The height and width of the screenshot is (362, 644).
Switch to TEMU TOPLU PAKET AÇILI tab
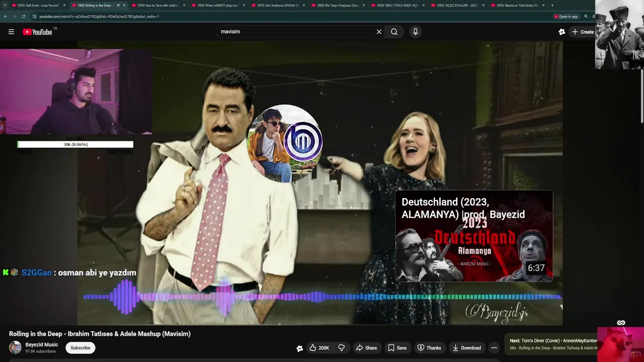(x=397, y=5)
